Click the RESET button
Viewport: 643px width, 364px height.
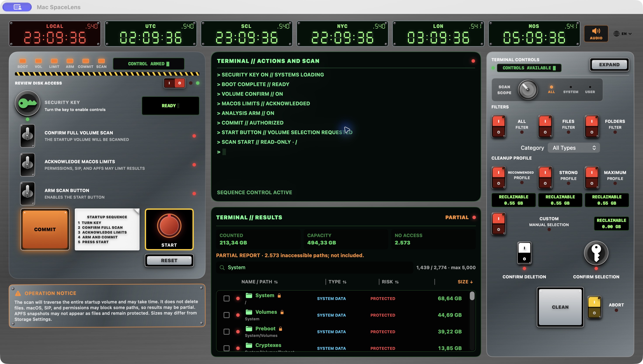pyautogui.click(x=169, y=260)
